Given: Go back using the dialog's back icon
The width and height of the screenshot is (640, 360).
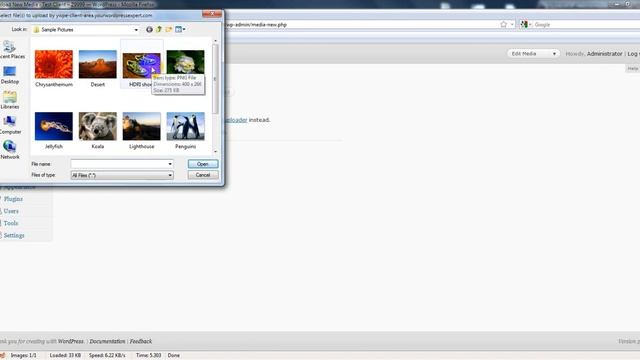Looking at the screenshot, I should 149,29.
